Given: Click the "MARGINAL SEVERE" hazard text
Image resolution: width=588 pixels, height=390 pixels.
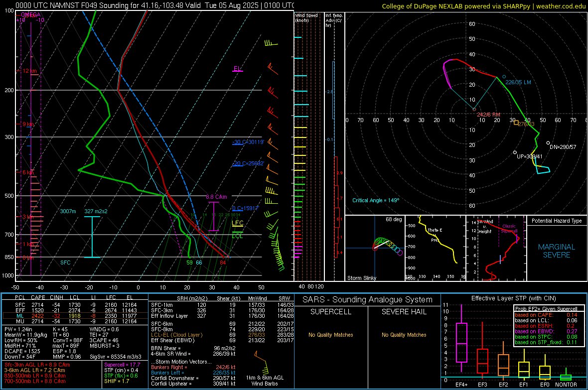Looking at the screenshot, I should click(557, 251).
